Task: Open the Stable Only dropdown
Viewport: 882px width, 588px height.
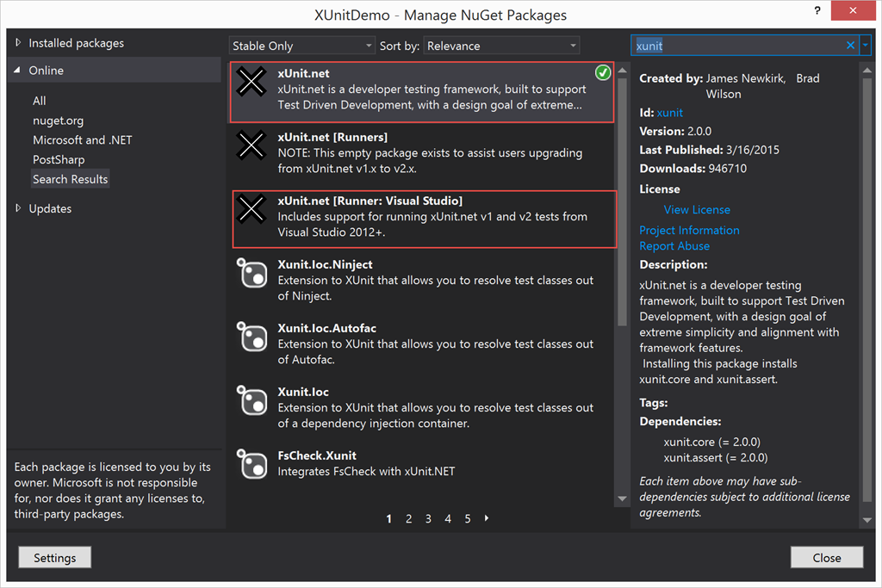Action: point(302,46)
